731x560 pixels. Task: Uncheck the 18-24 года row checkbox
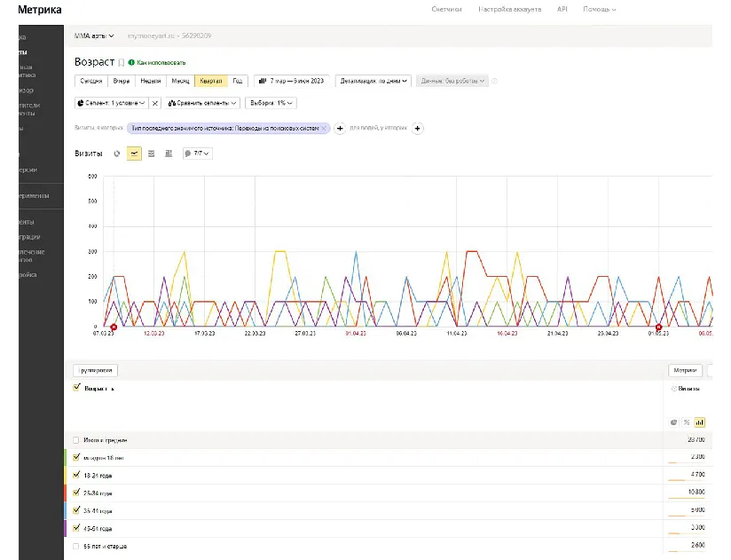[77, 475]
